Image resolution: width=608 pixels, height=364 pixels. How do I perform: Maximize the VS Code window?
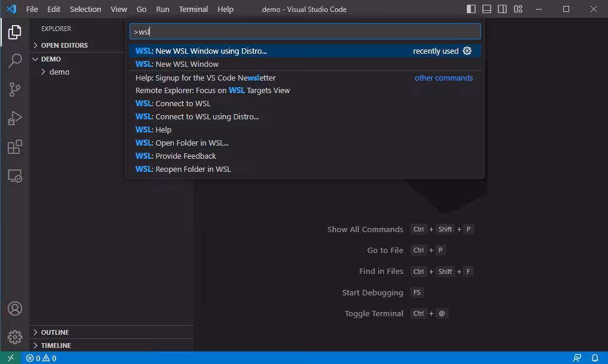[x=566, y=9]
